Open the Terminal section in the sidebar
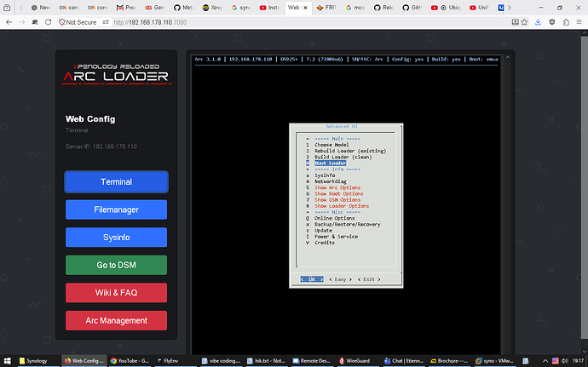The width and height of the screenshot is (588, 367). click(116, 182)
